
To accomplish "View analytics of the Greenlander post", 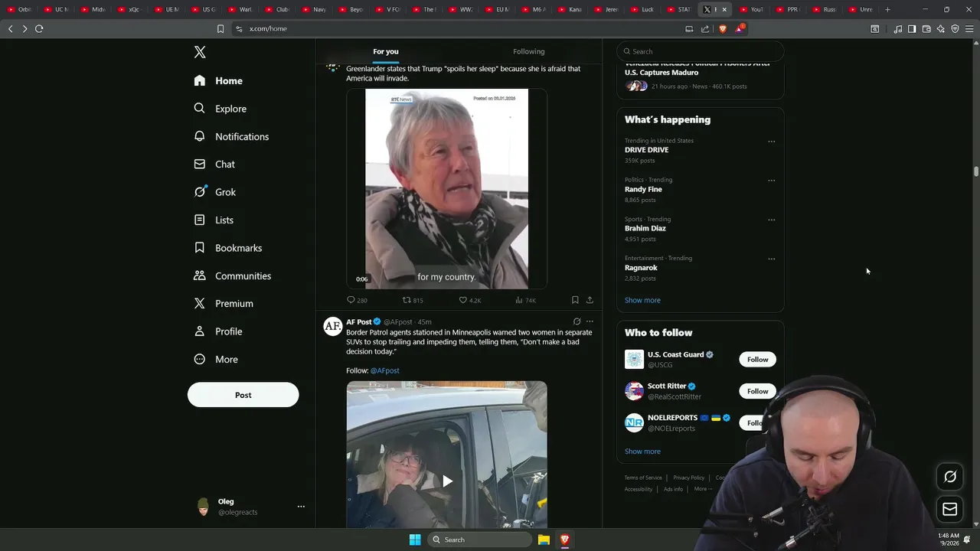I will point(525,300).
